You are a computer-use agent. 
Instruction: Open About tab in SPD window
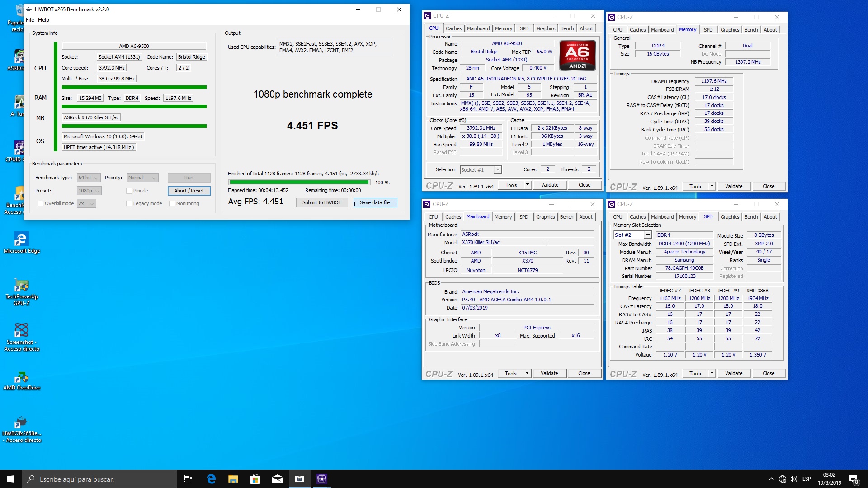tap(770, 217)
